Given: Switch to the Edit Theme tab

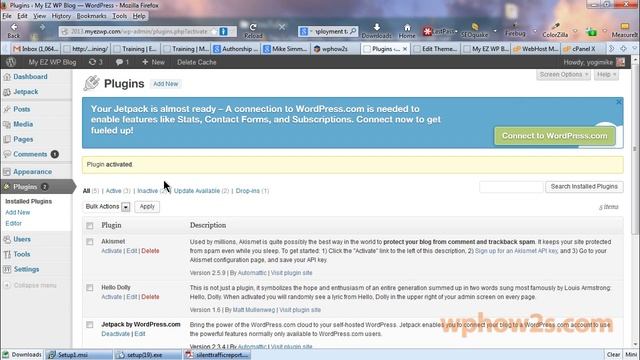Looking at the screenshot, I should click(x=436, y=49).
